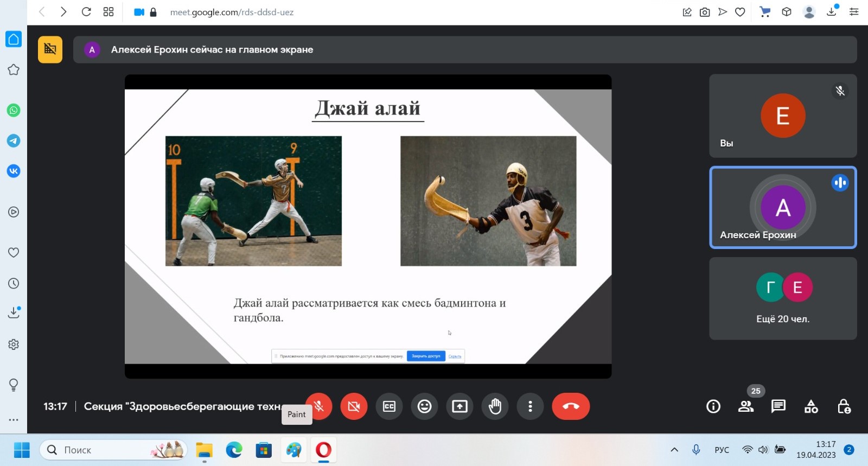Click the Скрыть link in shared slide
Image resolution: width=868 pixels, height=466 pixels.
tap(455, 356)
